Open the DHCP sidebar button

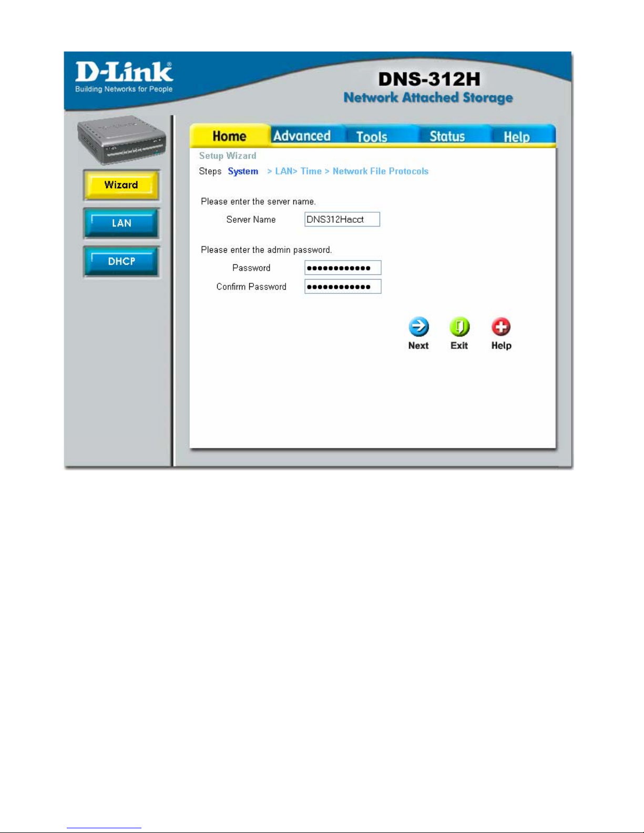click(x=121, y=262)
